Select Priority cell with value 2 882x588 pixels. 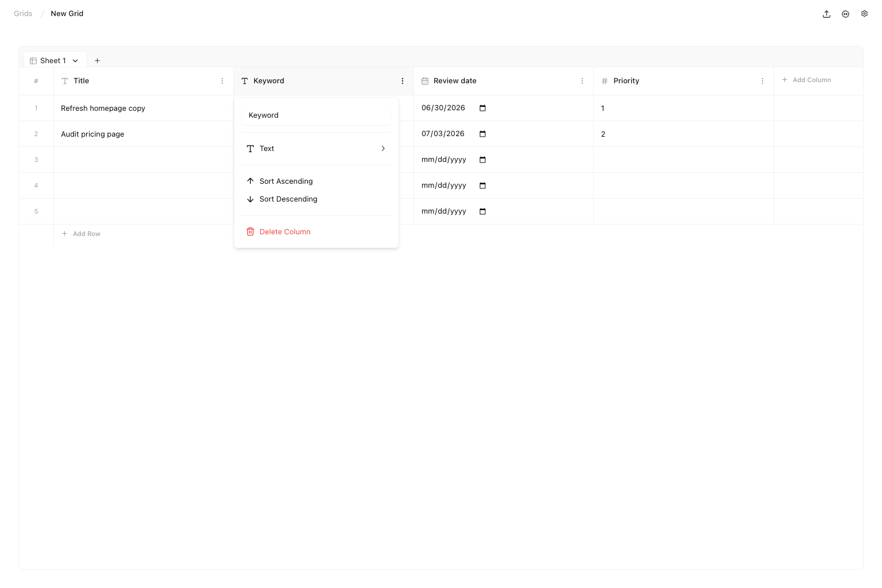tap(683, 134)
